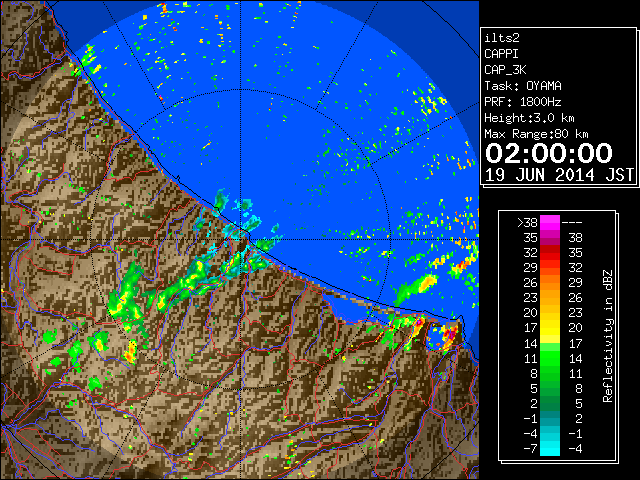Click the 'Height:3.0 km' line
The width and height of the screenshot is (640, 480).
point(529,118)
